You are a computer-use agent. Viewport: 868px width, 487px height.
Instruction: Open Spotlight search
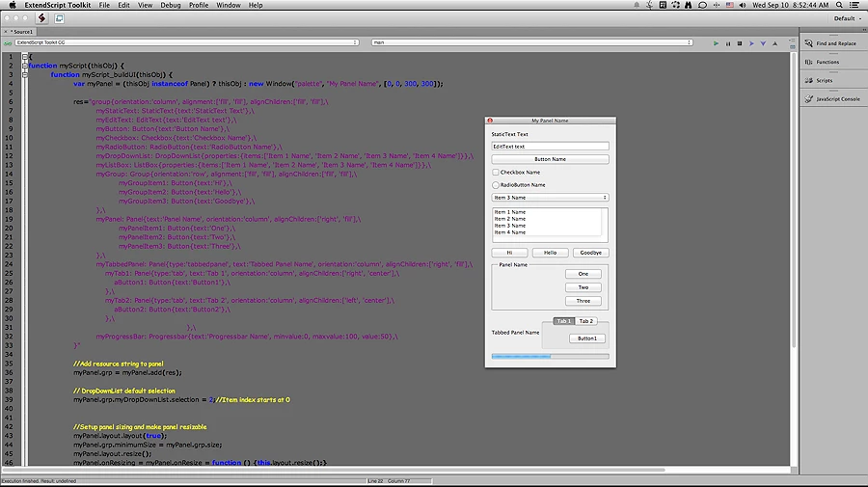point(839,5)
